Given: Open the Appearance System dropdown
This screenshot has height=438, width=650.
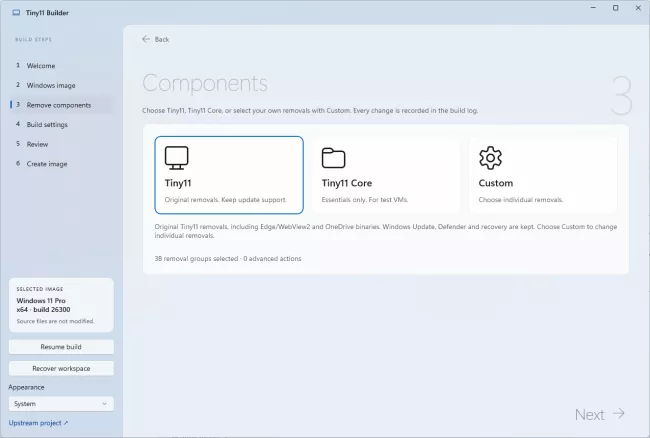Looking at the screenshot, I should [61, 404].
